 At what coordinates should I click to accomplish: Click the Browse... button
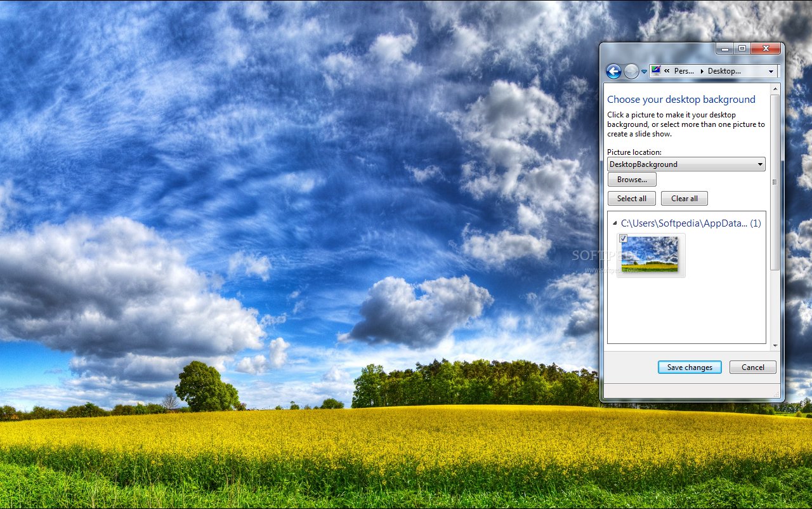point(632,180)
